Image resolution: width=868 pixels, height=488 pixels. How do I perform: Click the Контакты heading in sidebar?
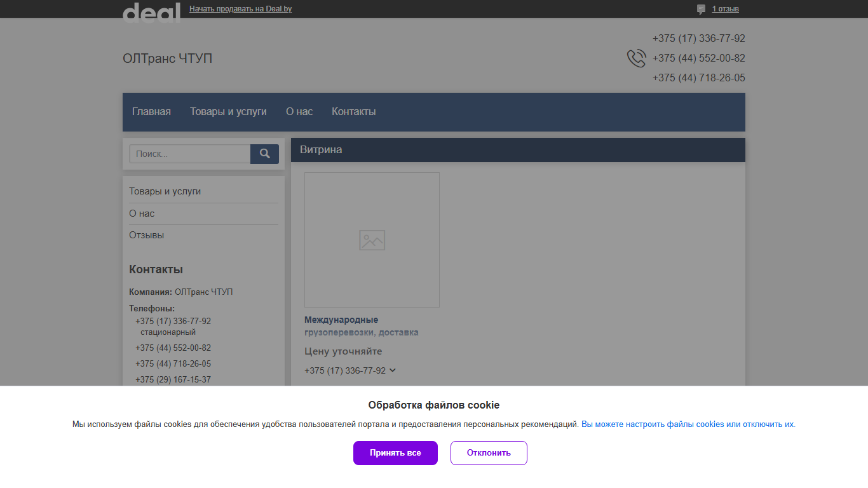[x=156, y=269]
